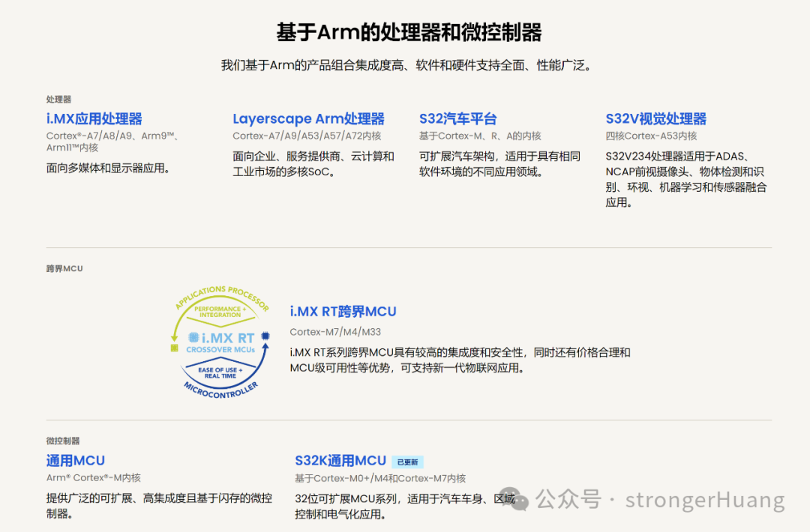810x532 pixels.
Task: Open the Layerscape Arm处理器 link
Action: (x=309, y=118)
